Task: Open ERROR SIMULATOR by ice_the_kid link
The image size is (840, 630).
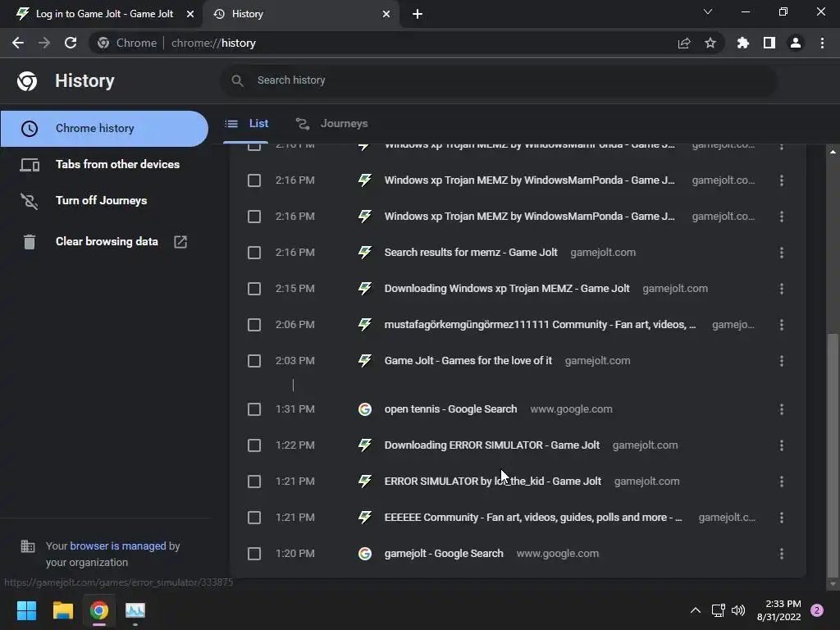Action: 492,481
